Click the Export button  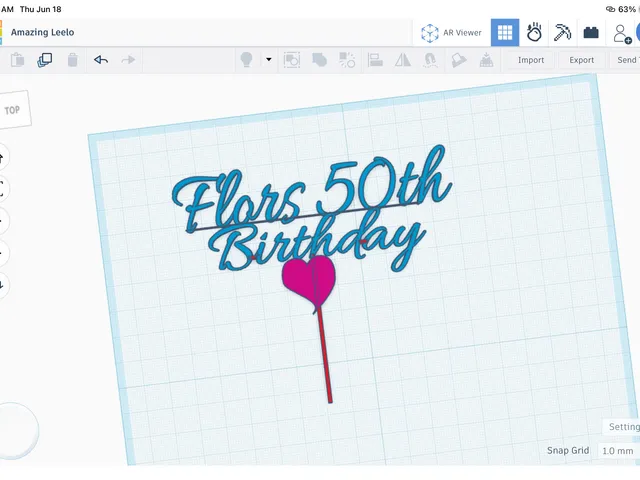(x=581, y=60)
